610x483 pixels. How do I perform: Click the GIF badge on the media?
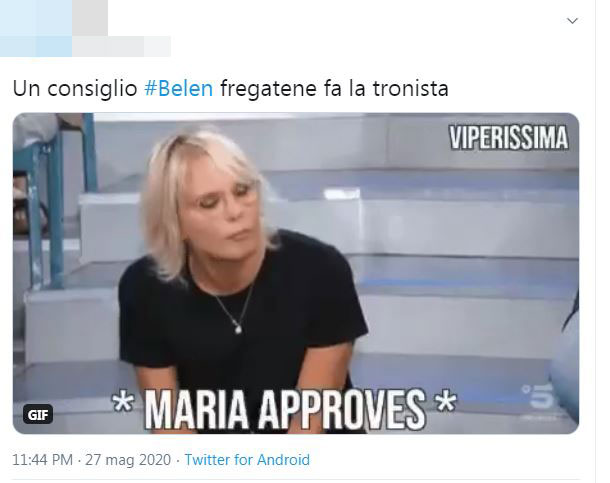tap(38, 415)
